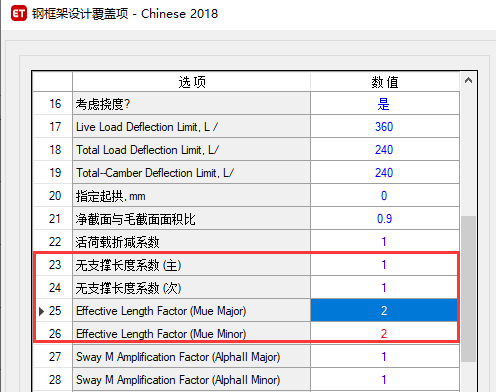Click row number 18 header
Screen dimensions: 496x392
pyautogui.click(x=53, y=150)
